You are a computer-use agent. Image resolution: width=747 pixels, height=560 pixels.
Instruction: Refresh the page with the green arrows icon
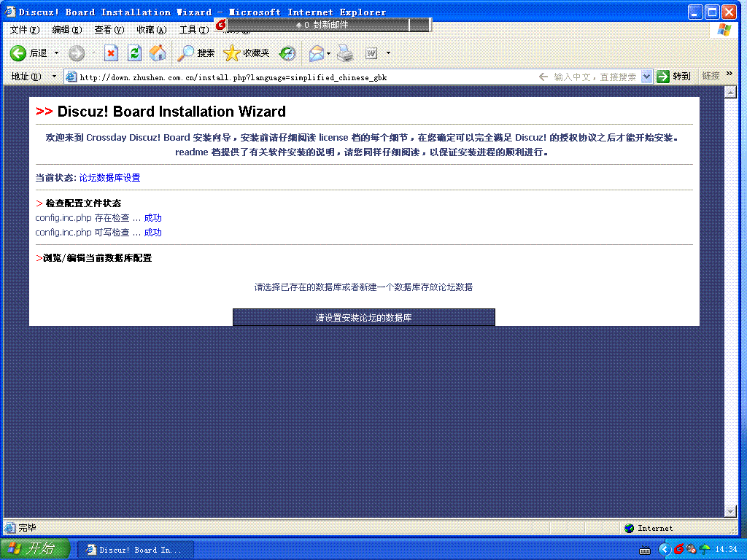135,52
